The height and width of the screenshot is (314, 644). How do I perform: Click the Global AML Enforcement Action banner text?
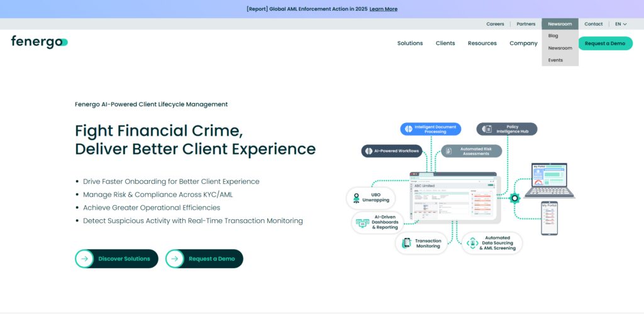tap(307, 9)
